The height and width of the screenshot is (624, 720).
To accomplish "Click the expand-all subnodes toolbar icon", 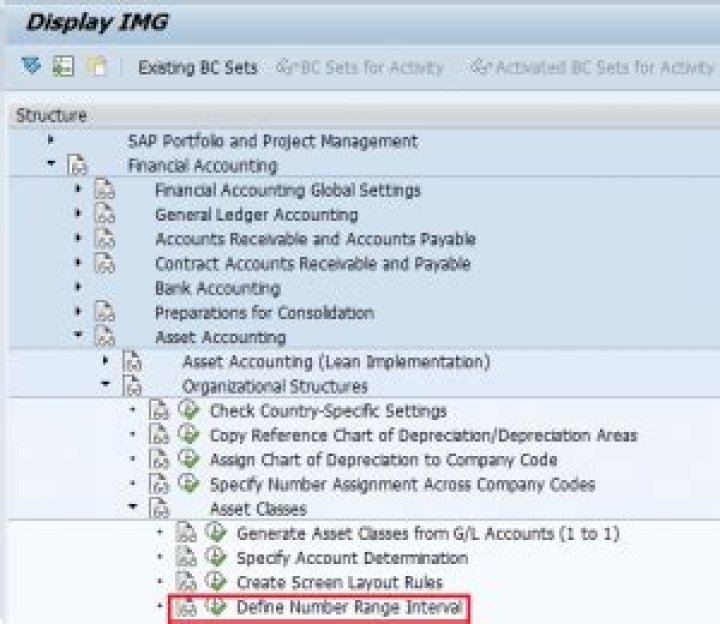I will coord(31,66).
